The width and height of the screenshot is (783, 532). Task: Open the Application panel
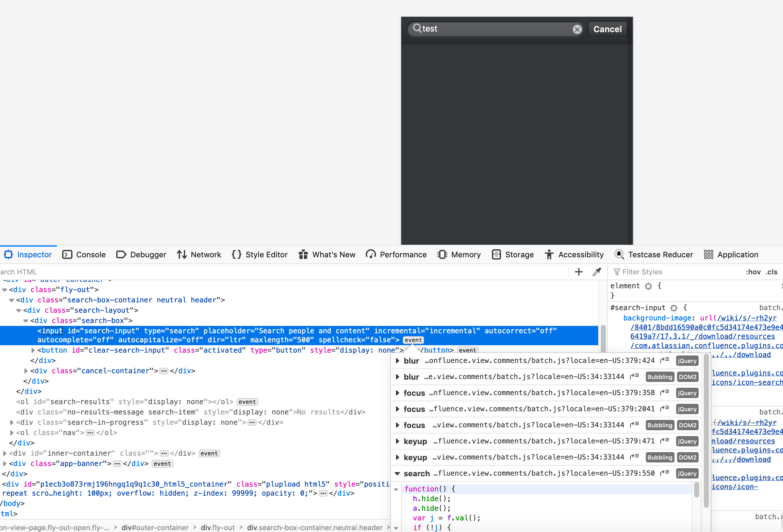click(x=738, y=255)
